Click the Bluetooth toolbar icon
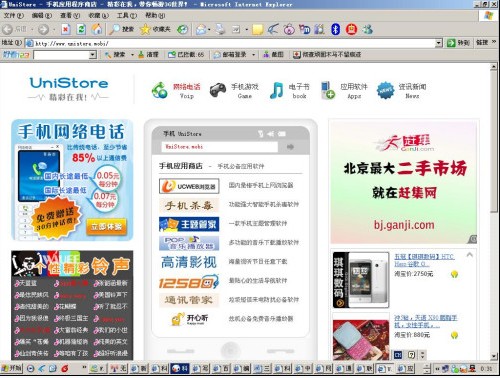The height and width of the screenshot is (378, 500). click(335, 29)
